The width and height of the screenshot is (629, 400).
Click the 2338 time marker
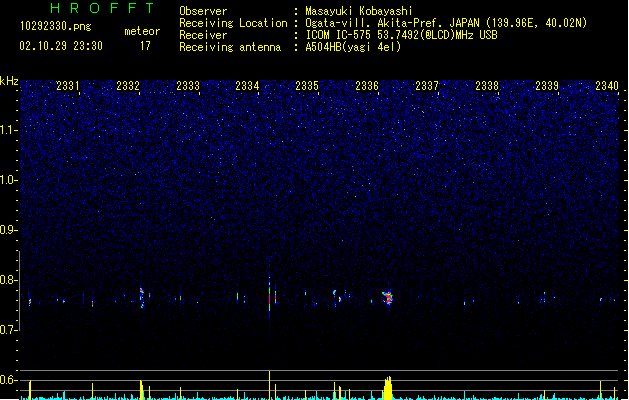[x=487, y=86]
